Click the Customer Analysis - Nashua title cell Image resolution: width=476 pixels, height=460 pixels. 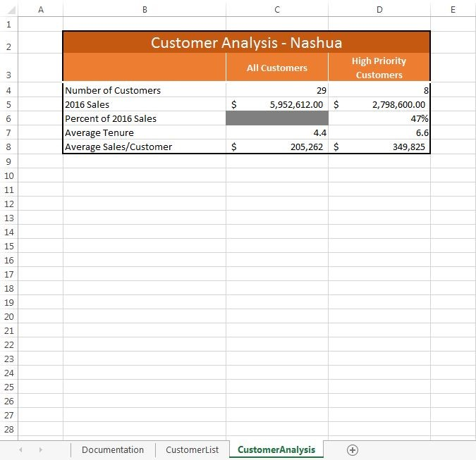(x=247, y=42)
